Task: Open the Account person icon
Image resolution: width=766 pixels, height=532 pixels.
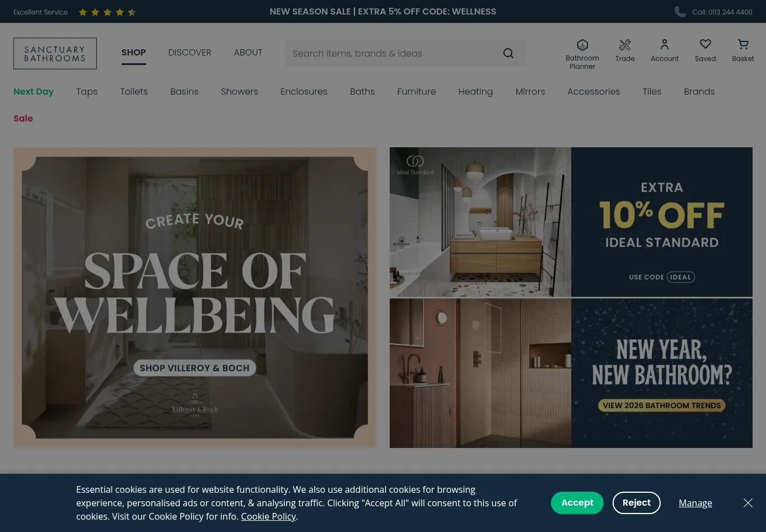Action: click(665, 44)
